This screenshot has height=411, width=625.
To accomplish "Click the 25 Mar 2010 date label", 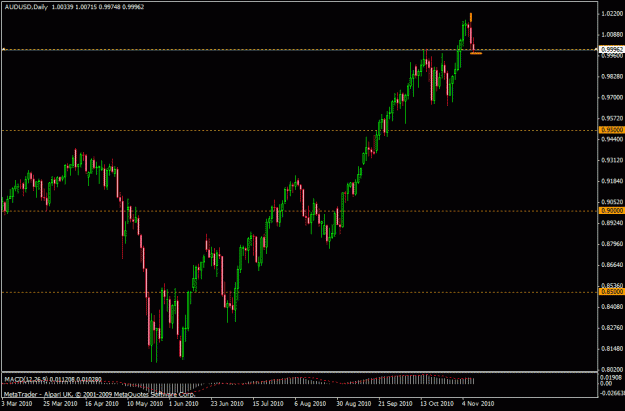I will (x=60, y=403).
